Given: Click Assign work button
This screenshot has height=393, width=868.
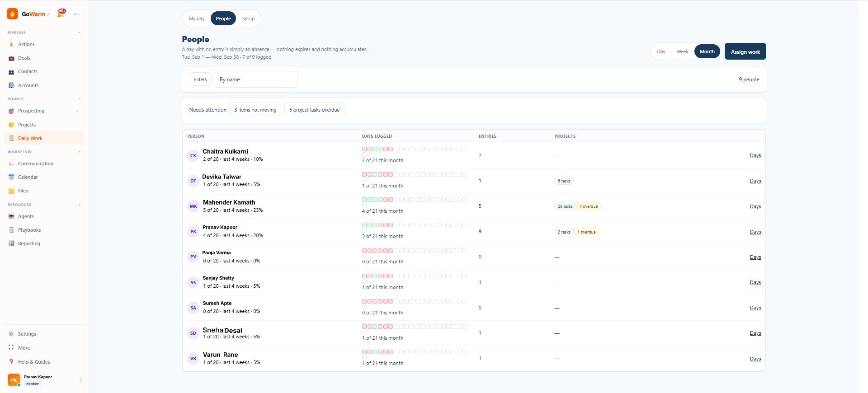Looking at the screenshot, I should click(x=745, y=51).
